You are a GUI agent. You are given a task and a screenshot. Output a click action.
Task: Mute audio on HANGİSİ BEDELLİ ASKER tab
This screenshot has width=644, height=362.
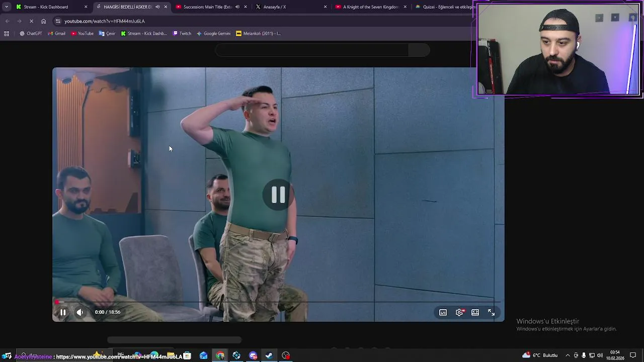157,7
